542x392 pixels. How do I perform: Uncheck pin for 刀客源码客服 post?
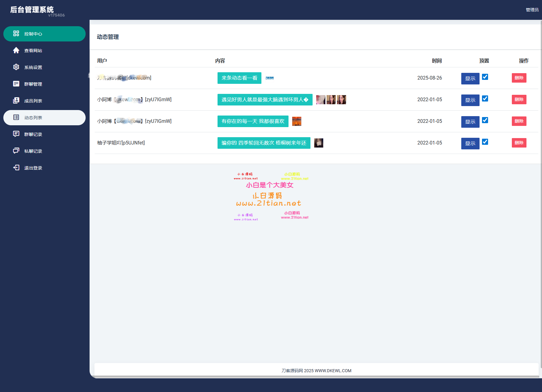click(x=485, y=77)
